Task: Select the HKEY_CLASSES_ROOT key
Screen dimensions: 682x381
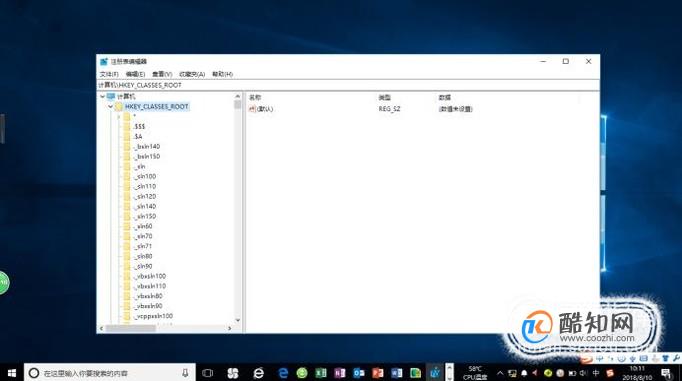Action: pos(157,107)
